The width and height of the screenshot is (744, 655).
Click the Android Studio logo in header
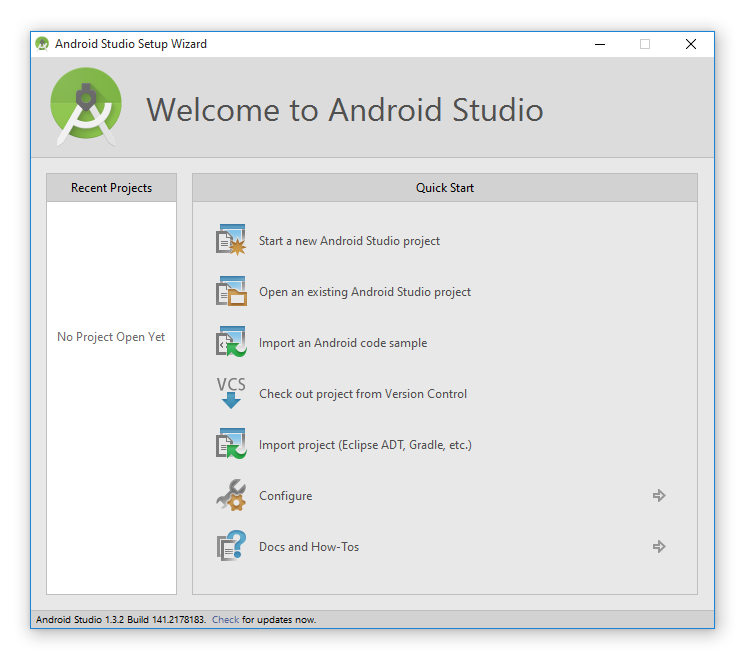point(86,107)
